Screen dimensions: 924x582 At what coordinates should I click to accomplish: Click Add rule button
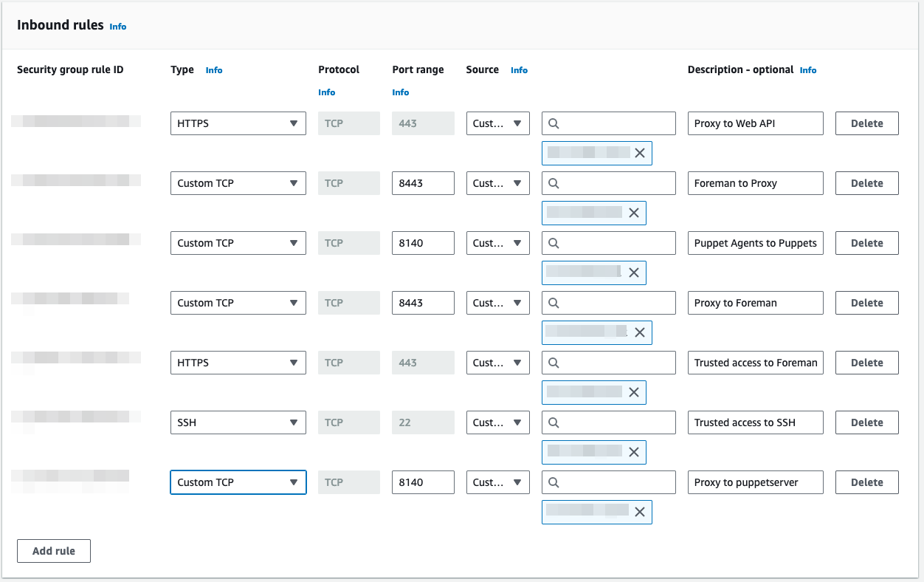pos(54,551)
